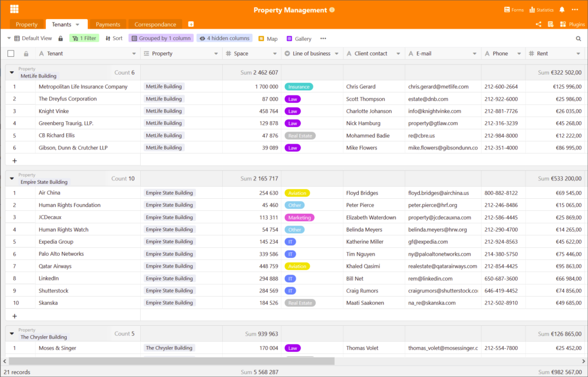Click the search magnifier icon
The height and width of the screenshot is (377, 588).
click(578, 39)
